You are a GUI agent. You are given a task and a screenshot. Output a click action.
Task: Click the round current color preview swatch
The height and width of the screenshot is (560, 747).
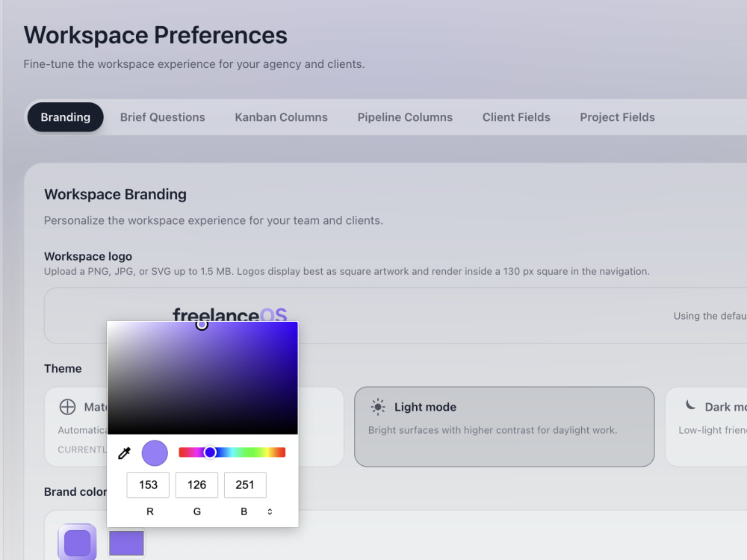(x=155, y=453)
